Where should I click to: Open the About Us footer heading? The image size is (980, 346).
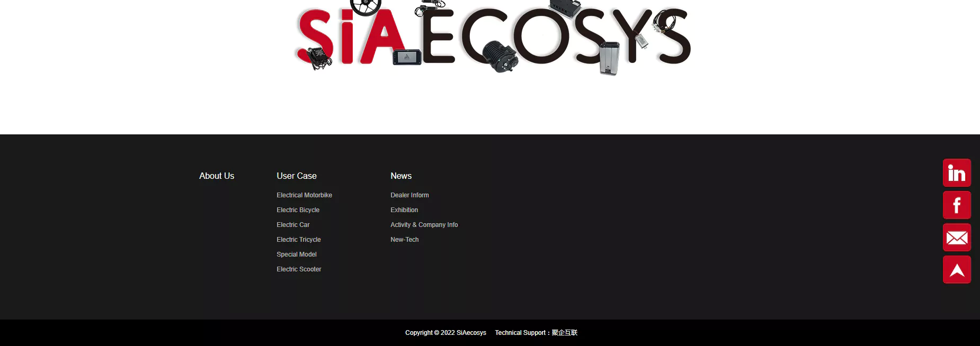pos(217,176)
